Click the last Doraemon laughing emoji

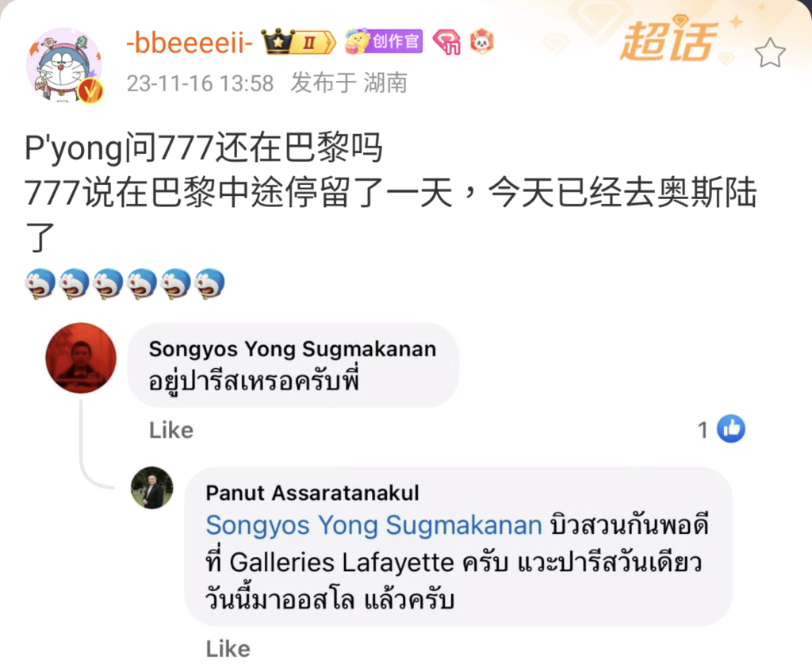pyautogui.click(x=209, y=283)
